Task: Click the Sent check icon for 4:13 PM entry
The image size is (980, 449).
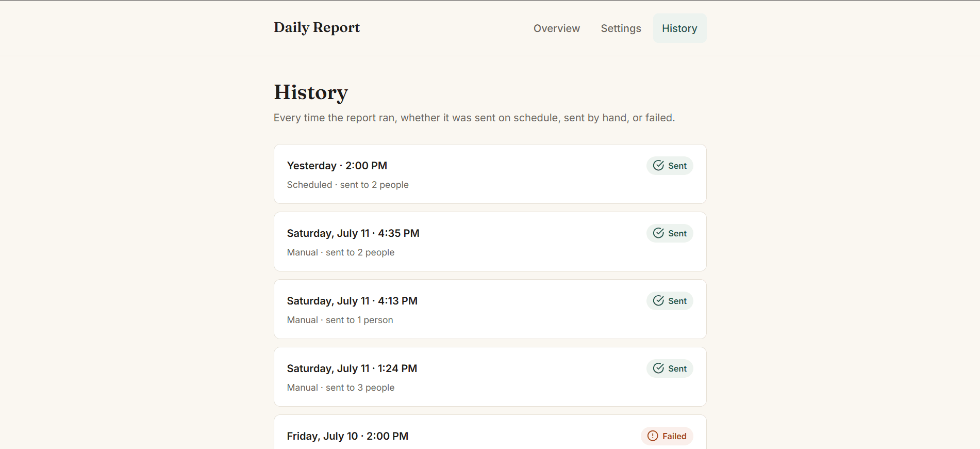Action: [658, 301]
